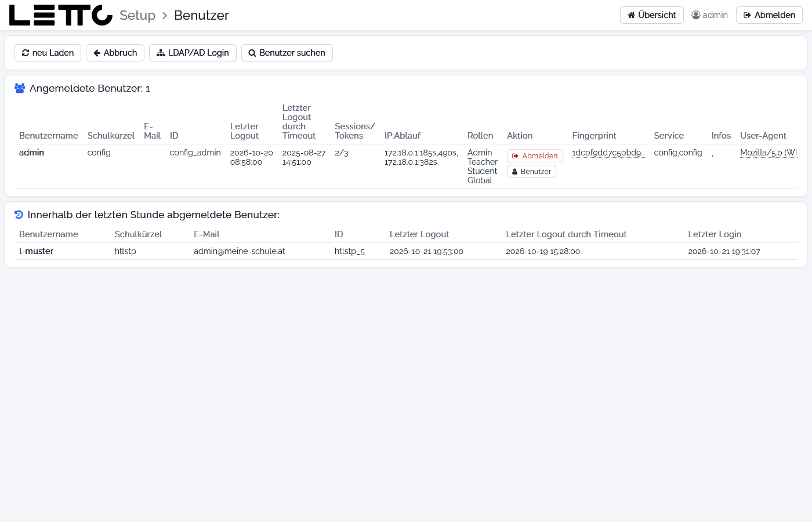Select l-muster username row

coord(36,251)
